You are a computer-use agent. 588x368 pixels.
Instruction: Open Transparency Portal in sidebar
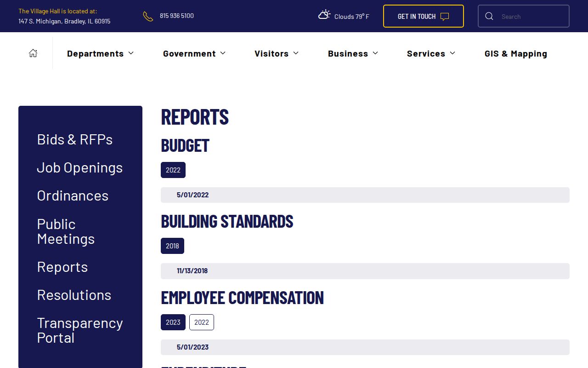(80, 330)
